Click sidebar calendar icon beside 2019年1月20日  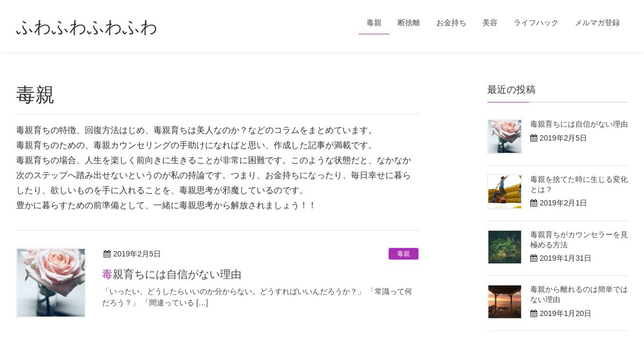pyautogui.click(x=533, y=313)
